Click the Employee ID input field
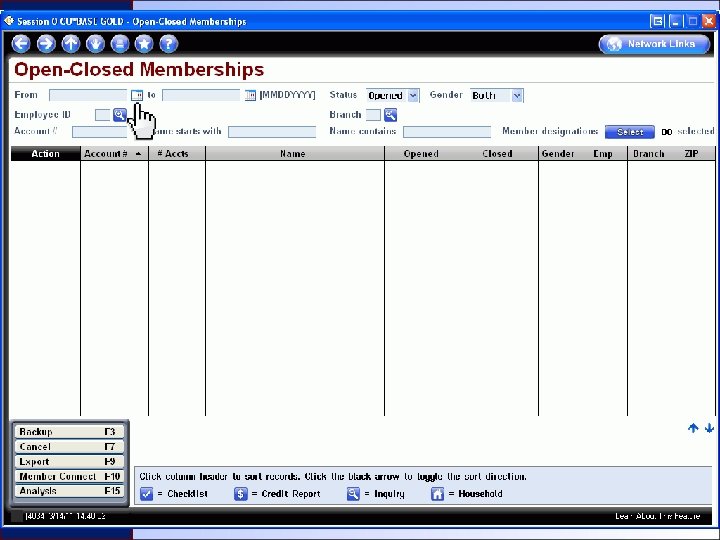 (x=102, y=115)
